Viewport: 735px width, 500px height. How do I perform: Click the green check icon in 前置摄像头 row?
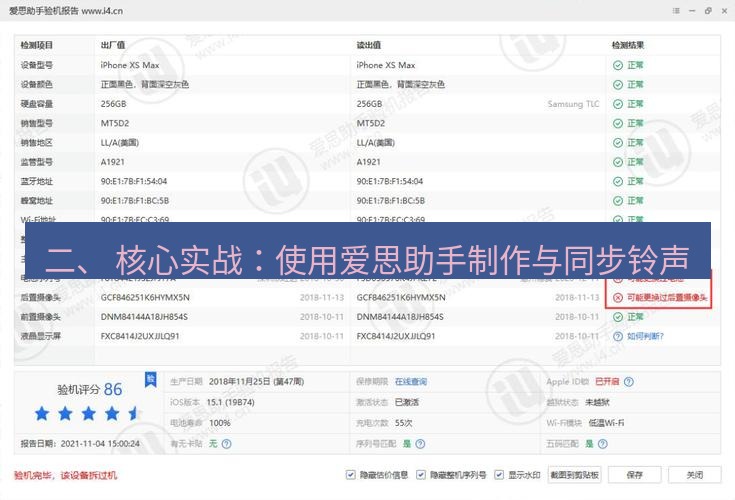click(618, 317)
